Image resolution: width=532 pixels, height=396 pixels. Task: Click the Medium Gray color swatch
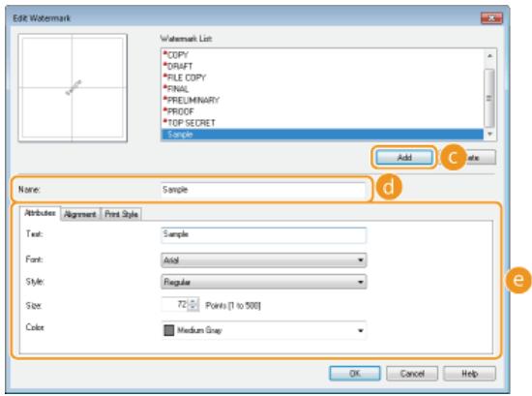168,330
